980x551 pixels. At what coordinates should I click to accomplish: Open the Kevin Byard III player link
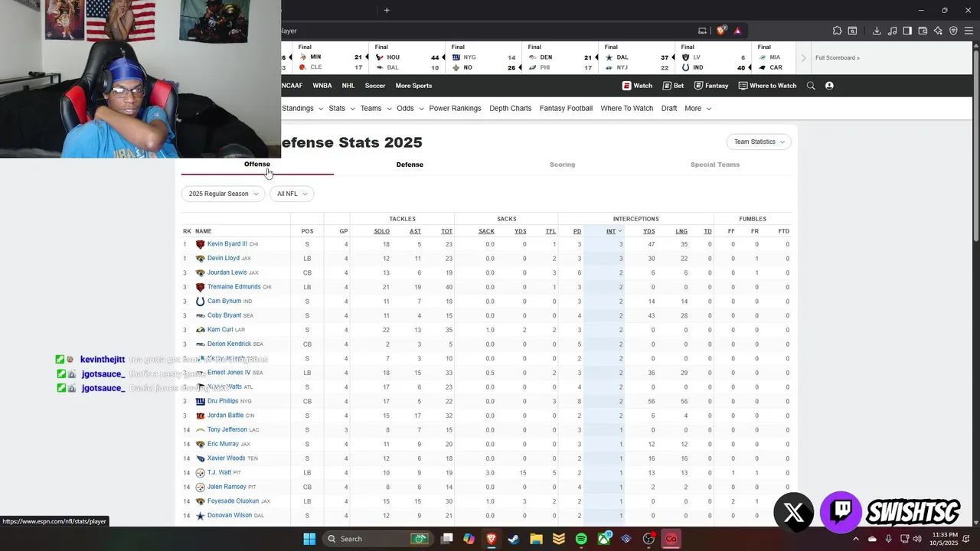pos(227,244)
